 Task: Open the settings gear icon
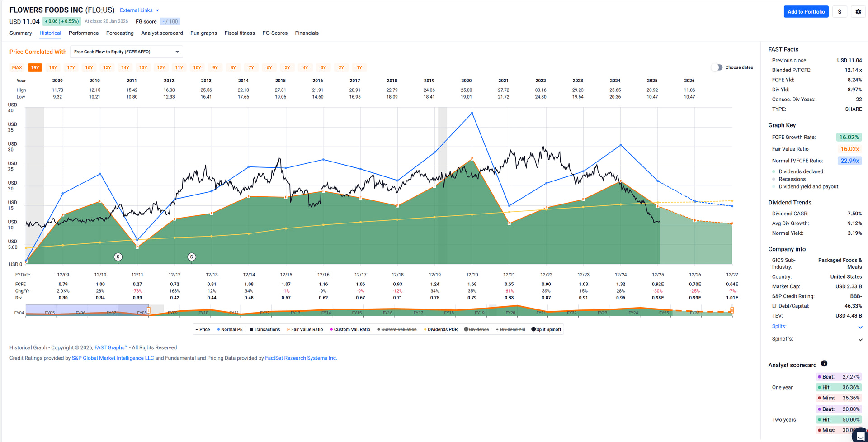click(858, 12)
